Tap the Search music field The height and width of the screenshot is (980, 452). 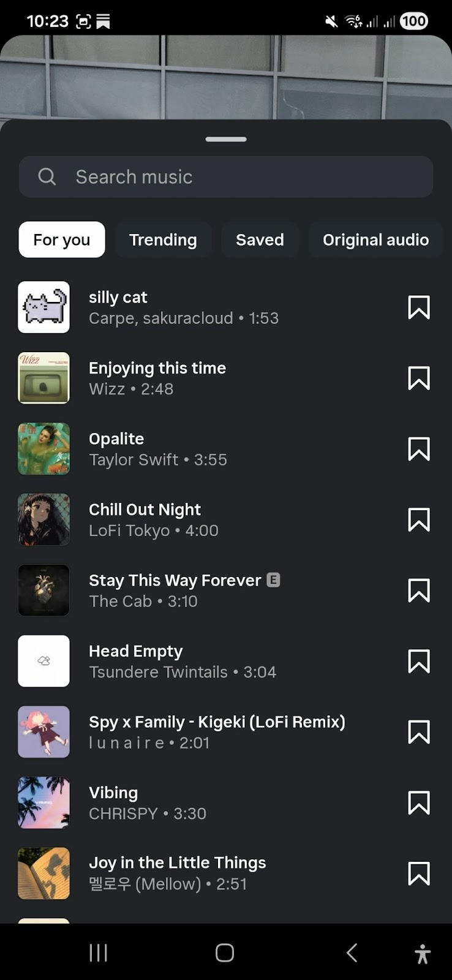(245, 177)
